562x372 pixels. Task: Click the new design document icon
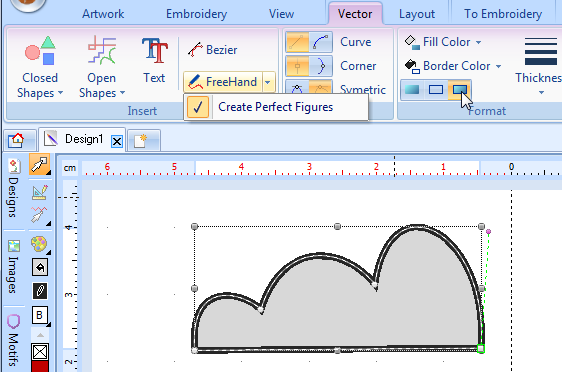pos(141,140)
